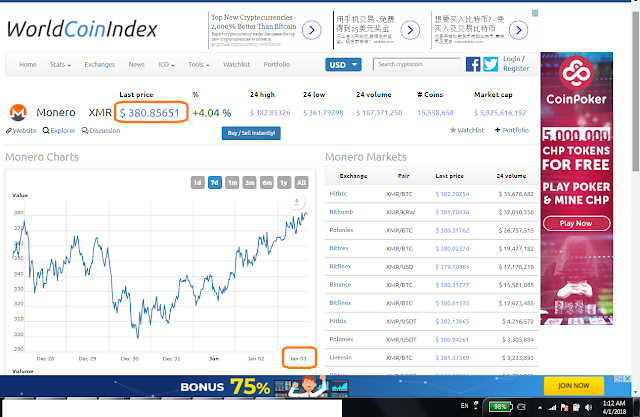Open the USD currency dropdown
640x417 pixels.
pyautogui.click(x=343, y=64)
